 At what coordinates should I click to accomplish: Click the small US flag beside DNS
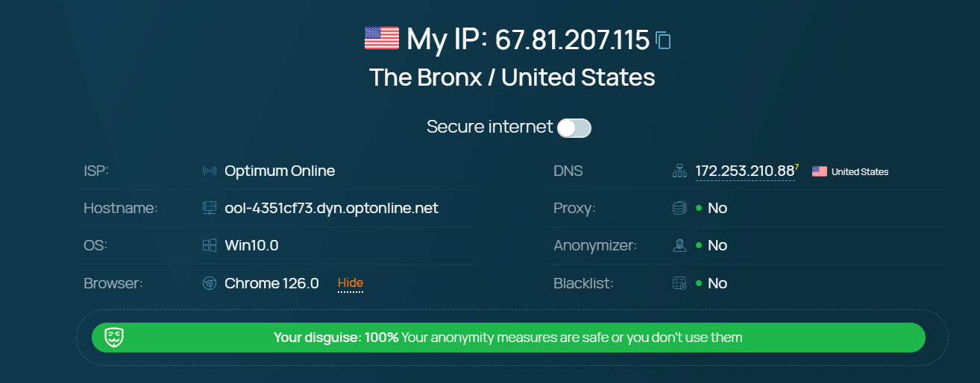820,171
